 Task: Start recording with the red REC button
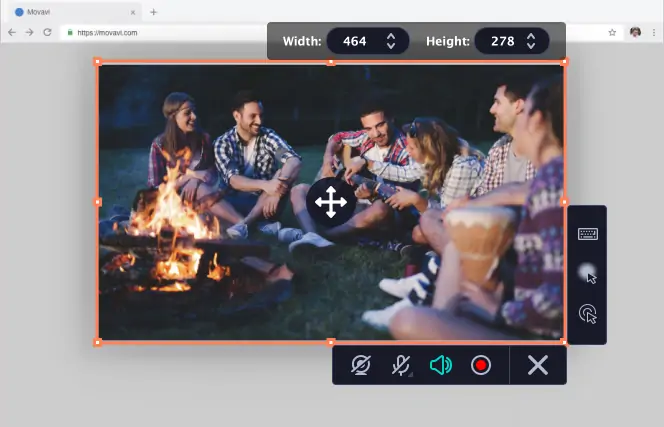481,365
